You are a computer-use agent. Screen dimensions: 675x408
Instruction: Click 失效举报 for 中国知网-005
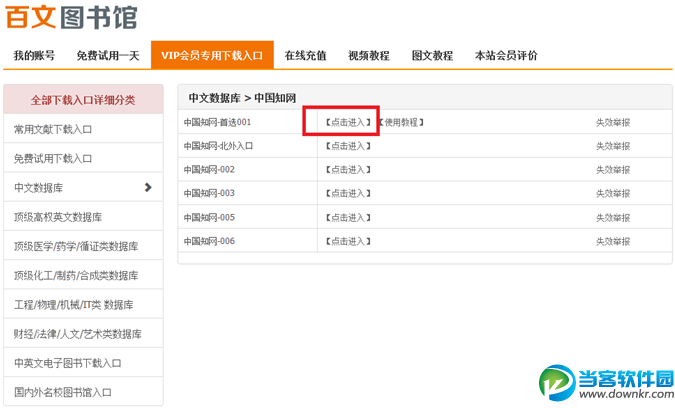pyautogui.click(x=613, y=218)
